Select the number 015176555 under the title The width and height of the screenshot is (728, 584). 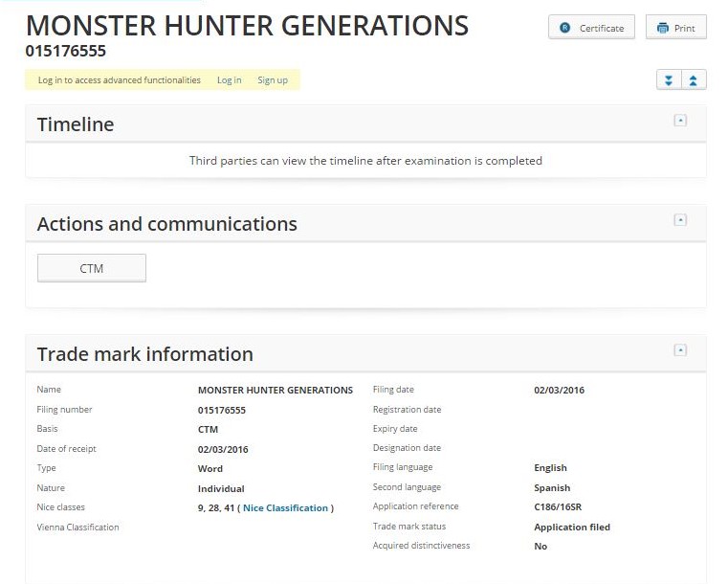[66, 51]
